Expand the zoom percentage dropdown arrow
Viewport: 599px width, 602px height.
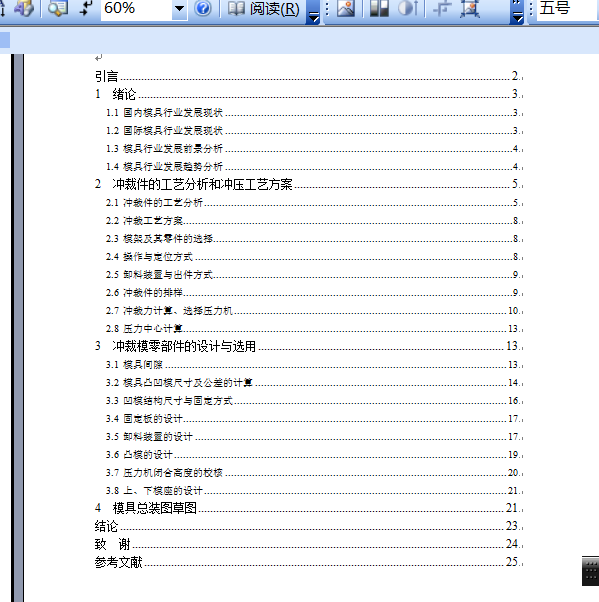pos(179,8)
